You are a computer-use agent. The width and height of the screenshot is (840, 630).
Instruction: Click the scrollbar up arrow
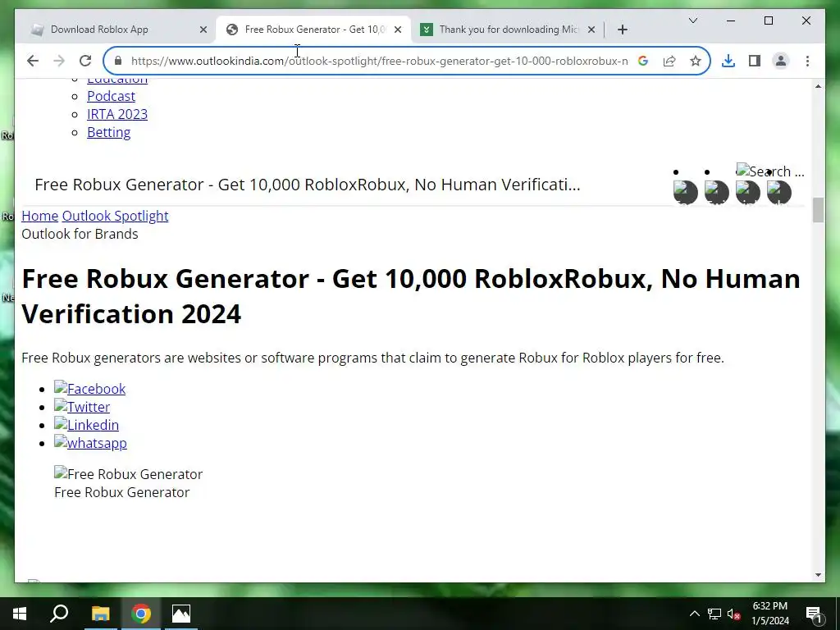pos(818,86)
